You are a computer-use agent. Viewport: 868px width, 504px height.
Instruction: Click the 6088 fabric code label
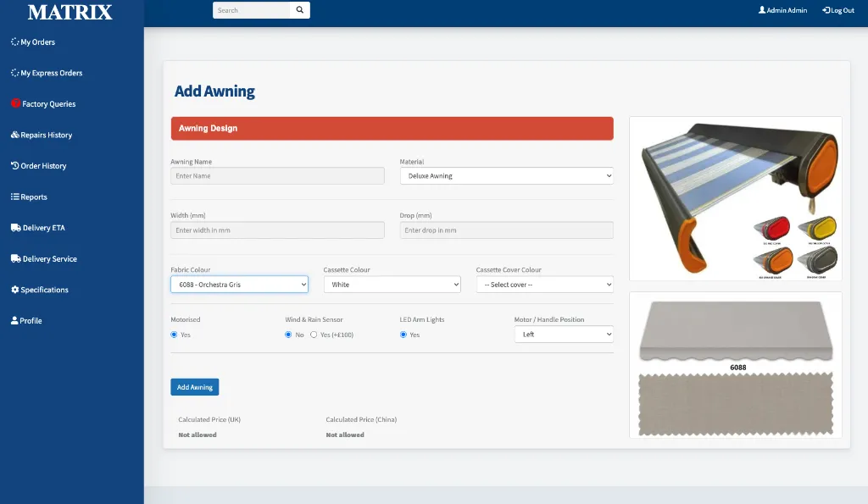point(738,368)
